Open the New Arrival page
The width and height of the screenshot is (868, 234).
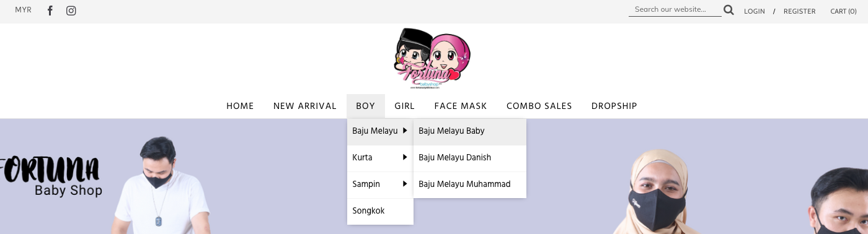click(305, 106)
